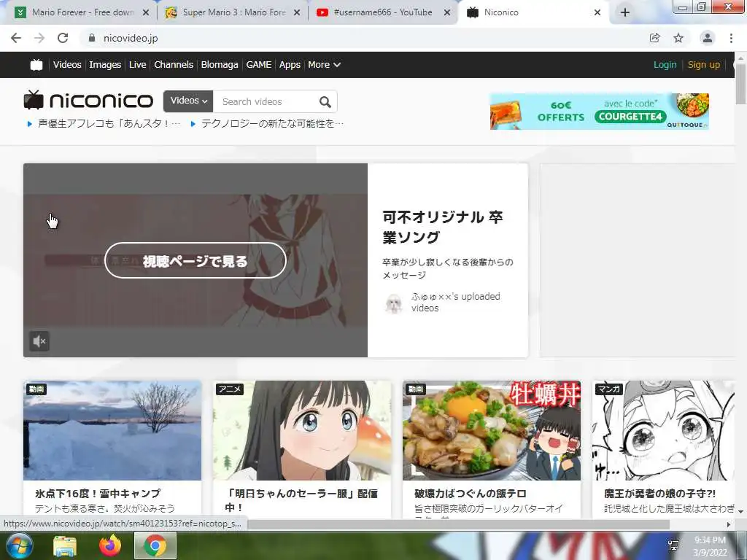Reload the page with refresh icon
This screenshot has width=747, height=560.
[63, 38]
